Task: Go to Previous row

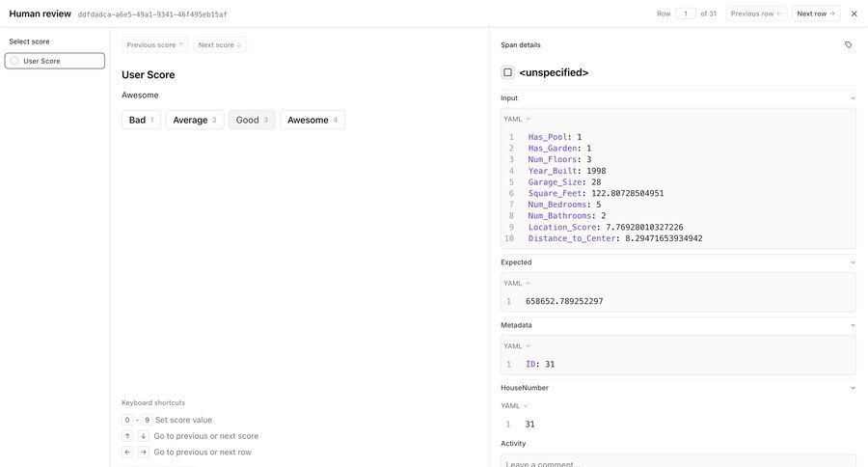Action: click(x=755, y=14)
